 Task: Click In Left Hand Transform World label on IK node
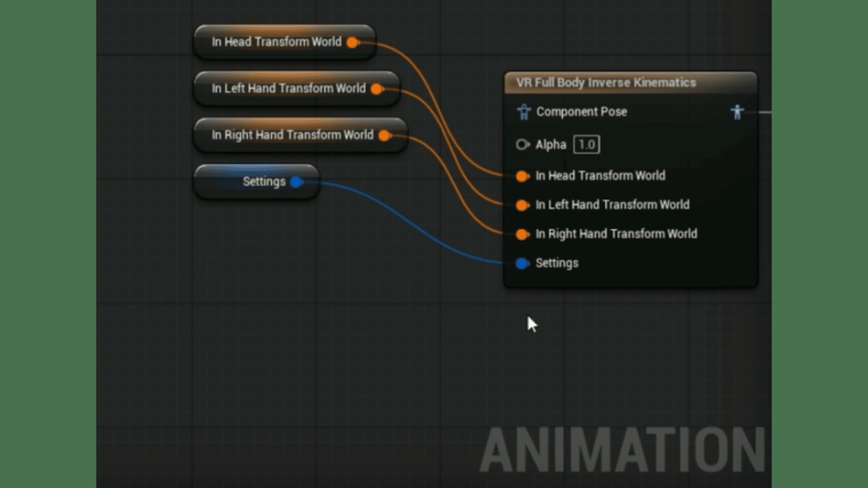(612, 205)
